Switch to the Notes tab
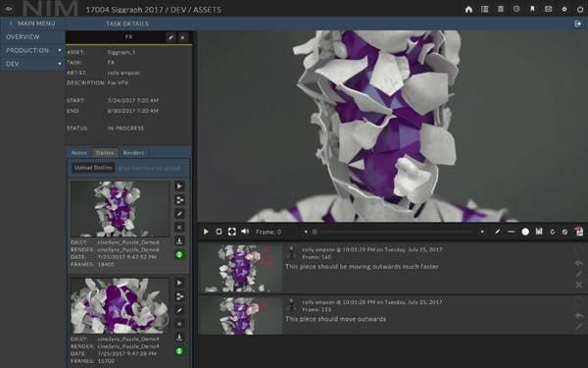This screenshot has width=588, height=368. 78,153
